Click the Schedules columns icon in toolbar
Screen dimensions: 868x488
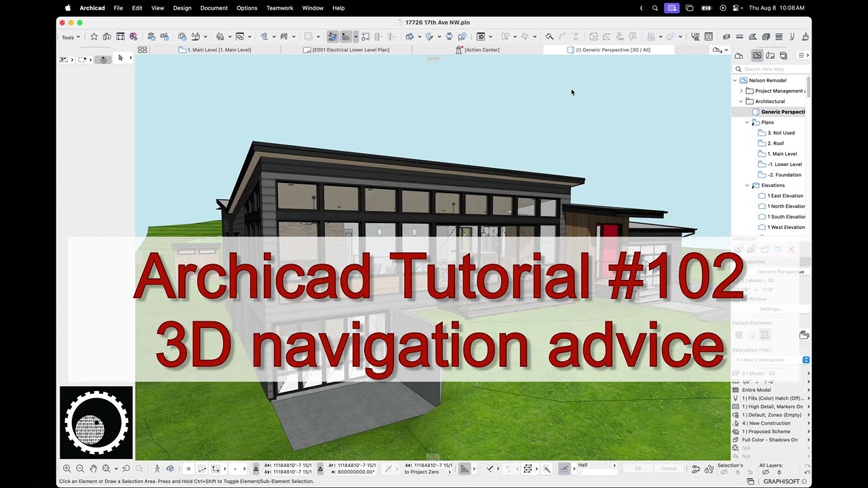709,37
